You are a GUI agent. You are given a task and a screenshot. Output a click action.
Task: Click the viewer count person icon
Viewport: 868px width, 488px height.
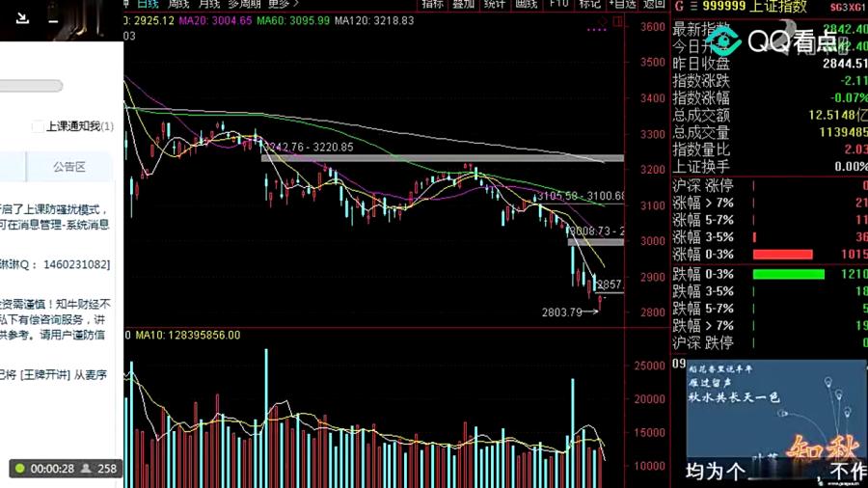87,469
